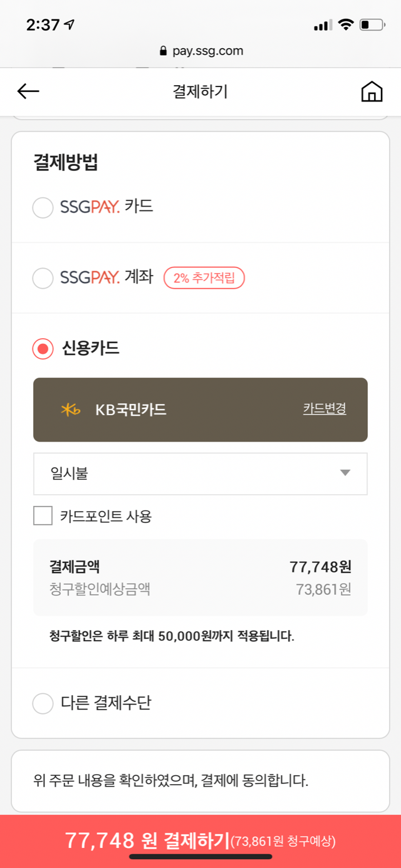Choose 다른 결제수단 radio option
This screenshot has height=868, width=401.
coord(43,703)
